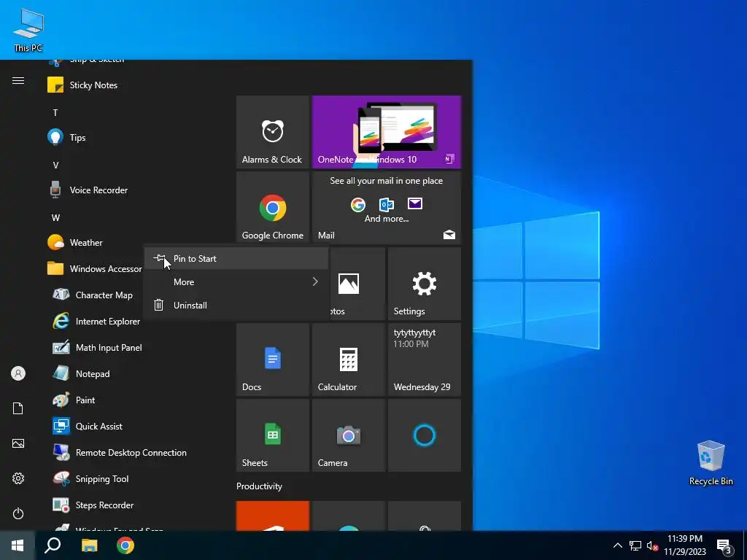Open Settings gear in Start sidebar
This screenshot has height=560, width=747.
[x=18, y=478]
